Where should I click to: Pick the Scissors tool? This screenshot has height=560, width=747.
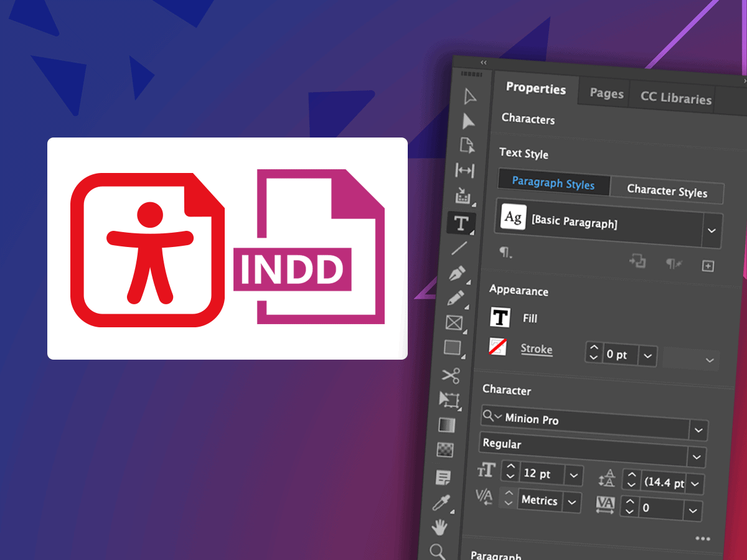coord(451,375)
